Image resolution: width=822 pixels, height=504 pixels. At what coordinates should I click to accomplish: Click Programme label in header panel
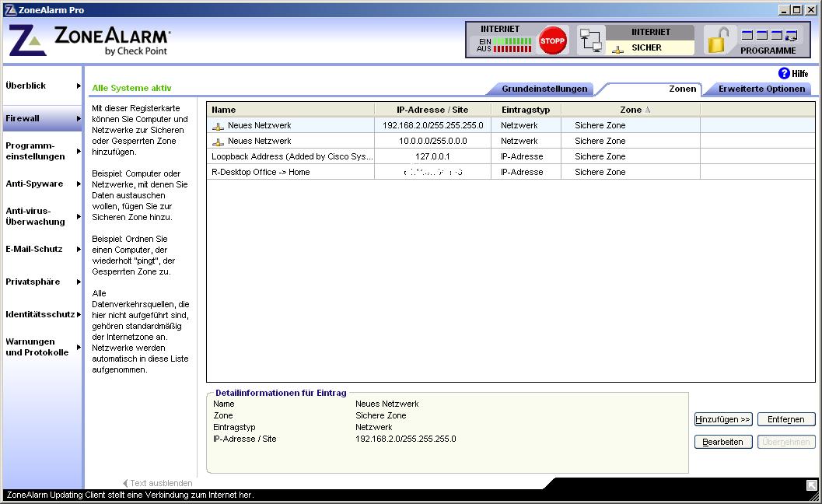coord(768,51)
